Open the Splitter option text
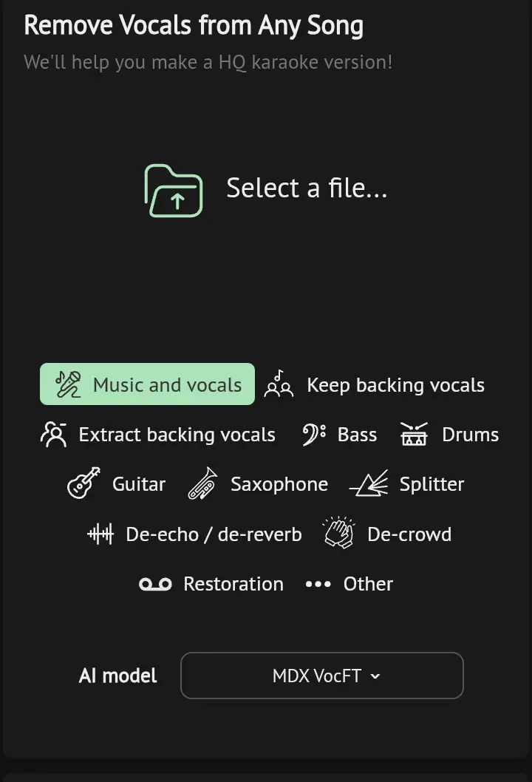This screenshot has width=532, height=782. [432, 484]
